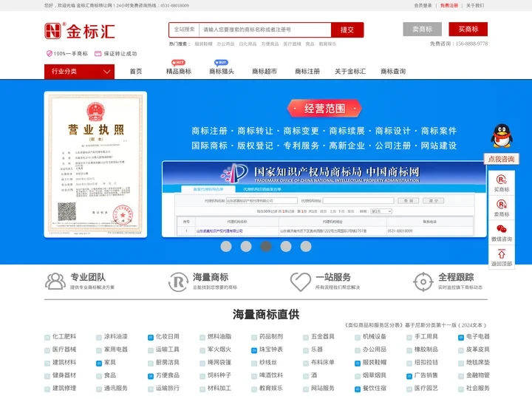Select category icon beside 医疗器械
The image size is (532, 399).
click(47, 350)
